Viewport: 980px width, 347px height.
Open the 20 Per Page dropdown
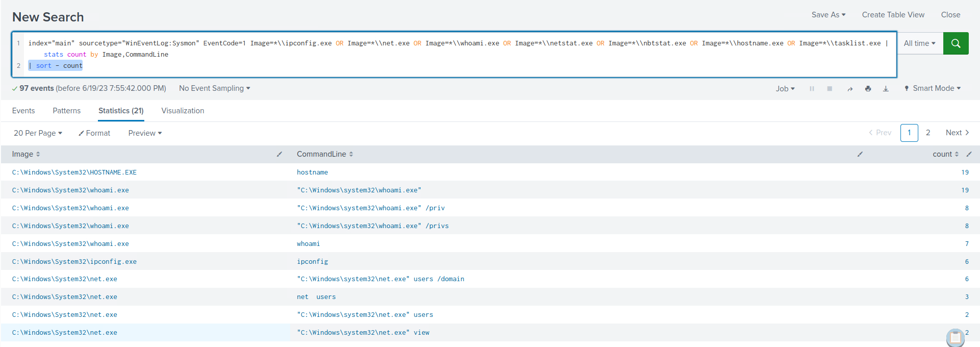point(38,133)
